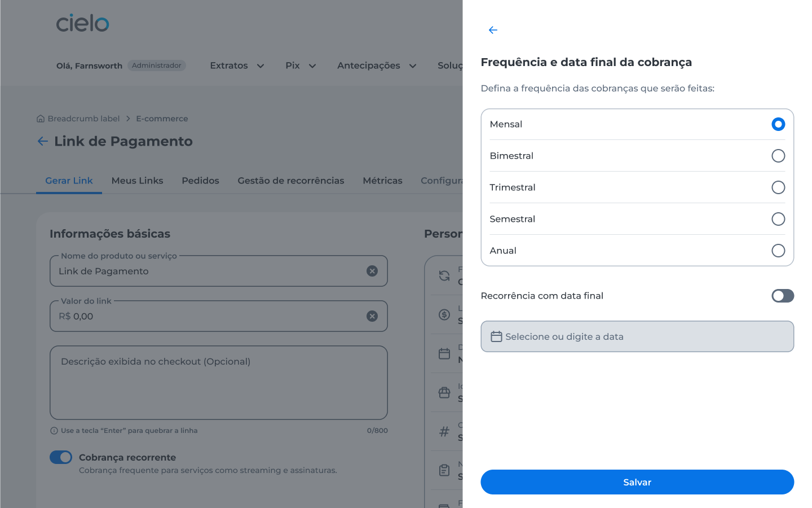Click the Cielo logo
The image size is (812, 508).
click(82, 23)
